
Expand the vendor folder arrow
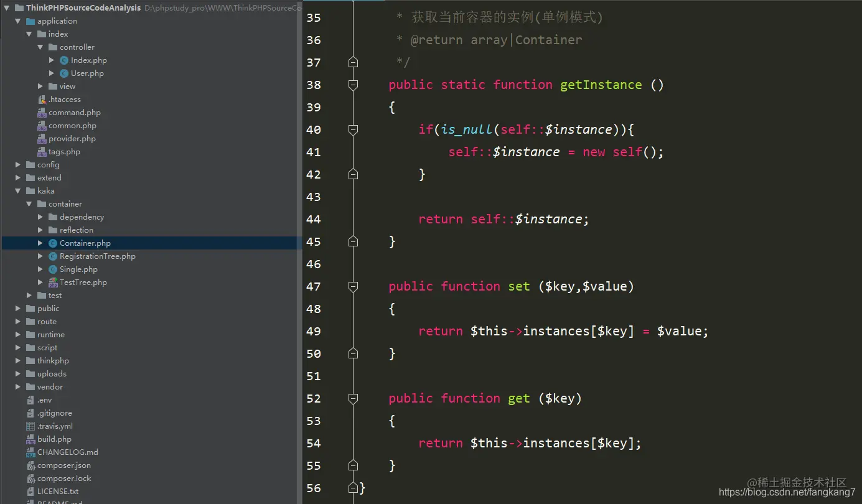pos(18,387)
